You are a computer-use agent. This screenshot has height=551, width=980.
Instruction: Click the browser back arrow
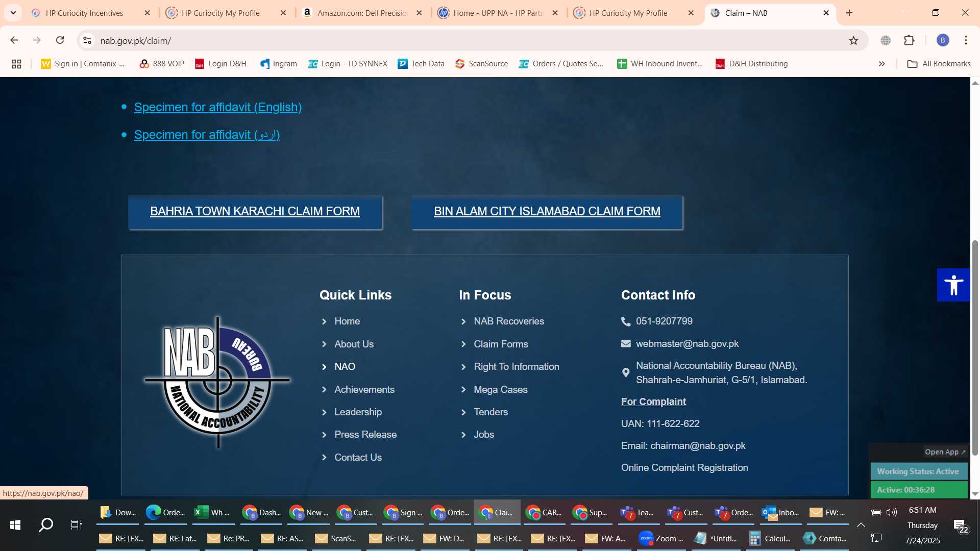14,40
